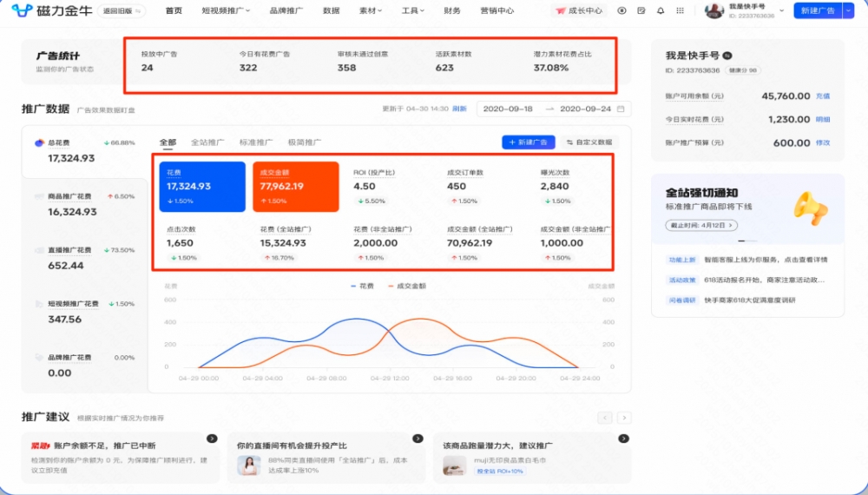Click the badge icon beside 我是快手号
This screenshot has width=868, height=495.
(727, 56)
